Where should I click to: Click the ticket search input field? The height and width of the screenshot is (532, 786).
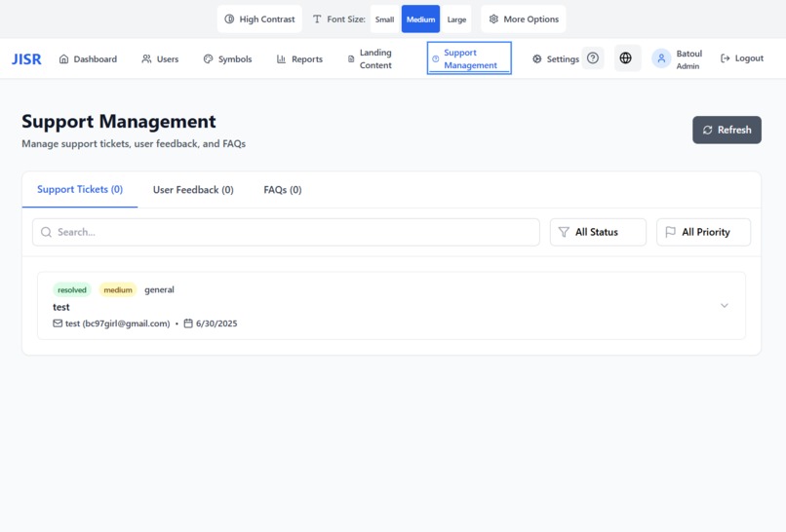point(287,232)
